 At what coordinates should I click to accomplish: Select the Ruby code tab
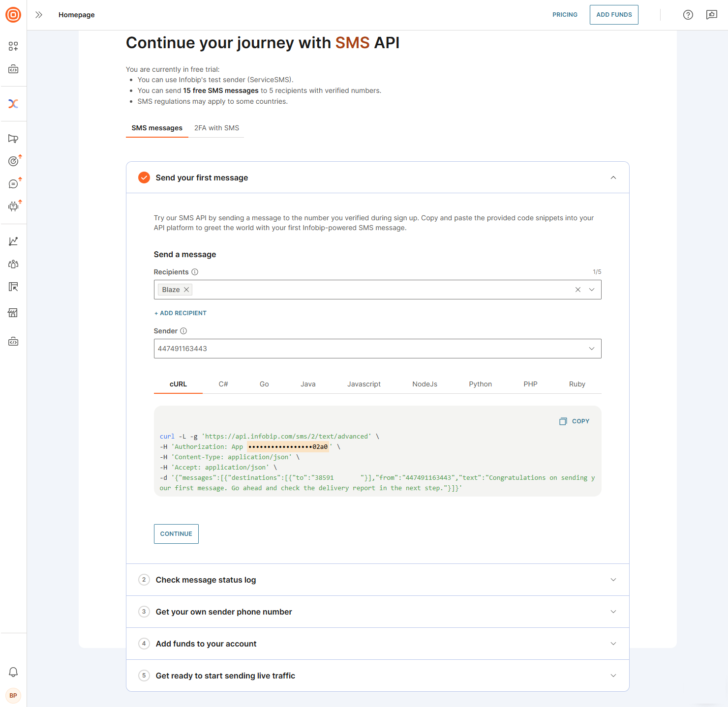[577, 384]
